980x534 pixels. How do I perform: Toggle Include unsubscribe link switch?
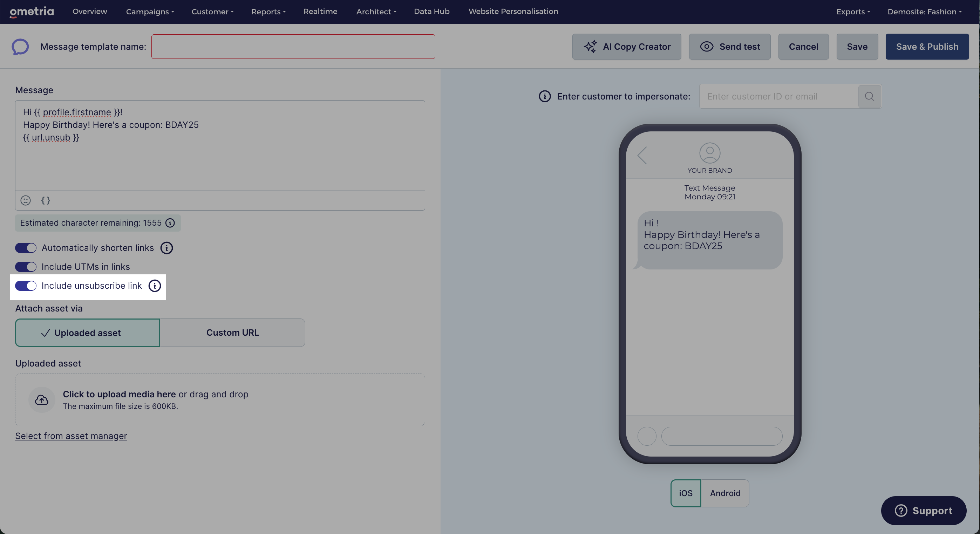(x=26, y=286)
